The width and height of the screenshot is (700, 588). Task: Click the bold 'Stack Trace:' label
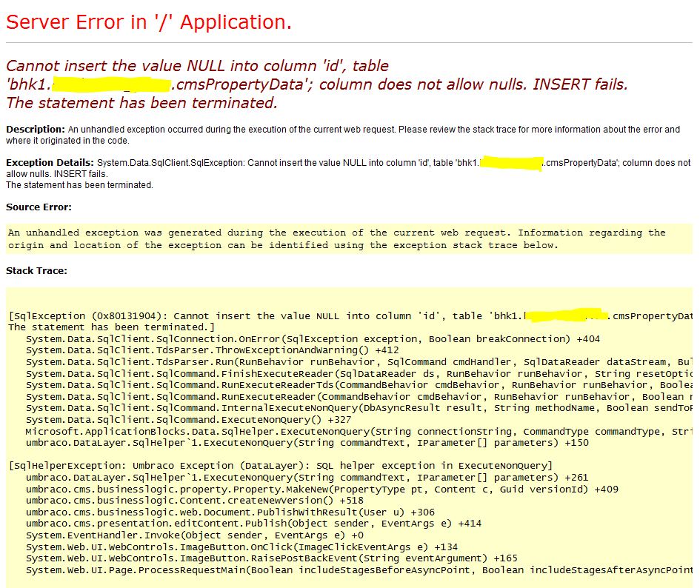click(36, 271)
